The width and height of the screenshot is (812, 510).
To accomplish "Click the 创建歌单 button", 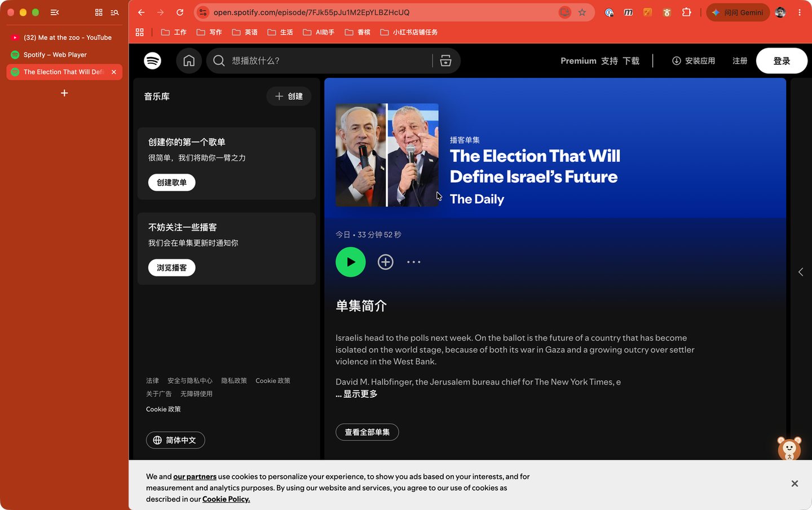I will [x=172, y=182].
